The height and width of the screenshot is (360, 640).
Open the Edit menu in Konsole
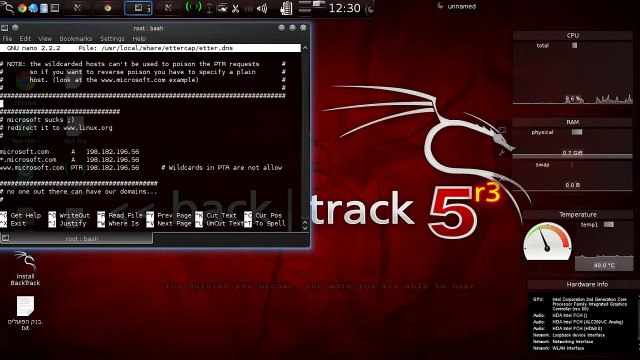click(x=25, y=38)
